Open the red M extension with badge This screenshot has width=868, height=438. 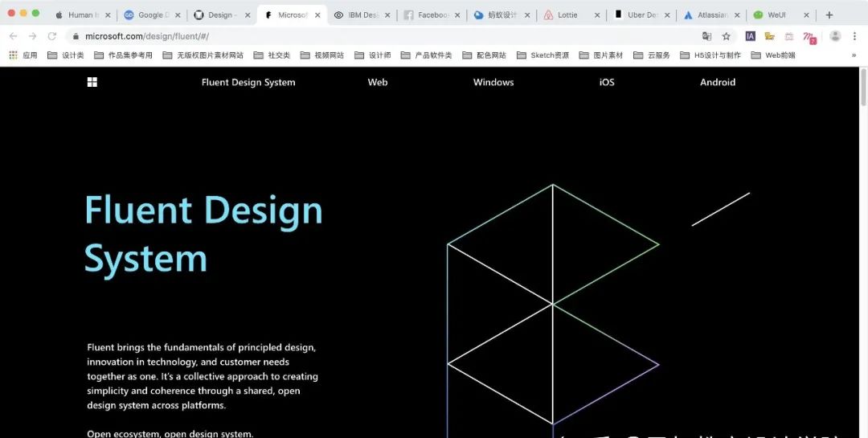pos(810,37)
